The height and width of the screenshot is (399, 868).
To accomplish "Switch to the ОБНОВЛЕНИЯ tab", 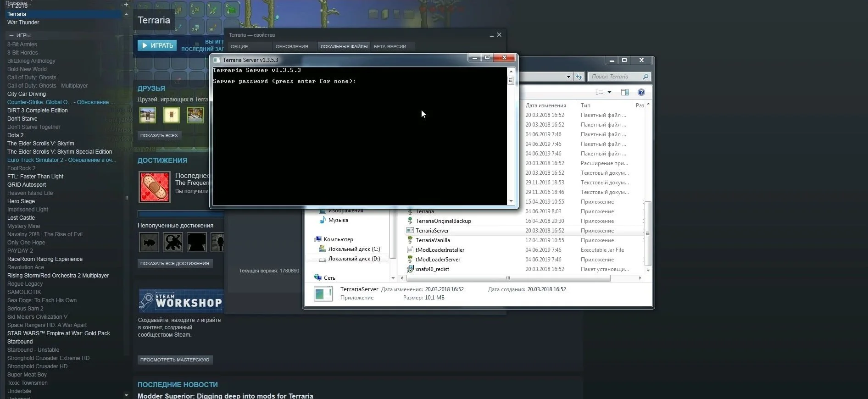I will (x=292, y=46).
